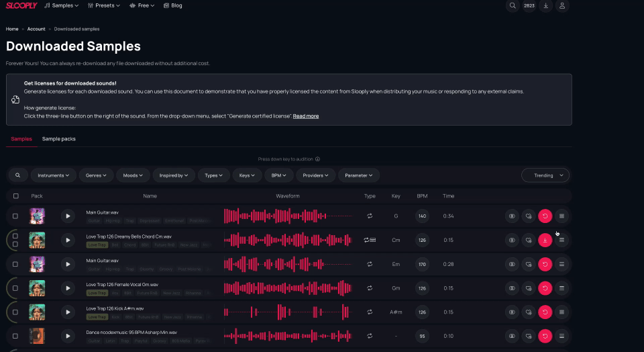Screen dimensions: 644x352
Task: Check the box for Main Guitar.wav key G
Action: pos(15,216)
